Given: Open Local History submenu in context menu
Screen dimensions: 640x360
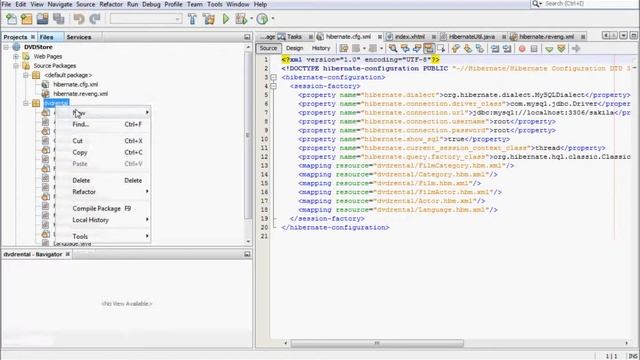Looking at the screenshot, I should pyautogui.click(x=103, y=220).
